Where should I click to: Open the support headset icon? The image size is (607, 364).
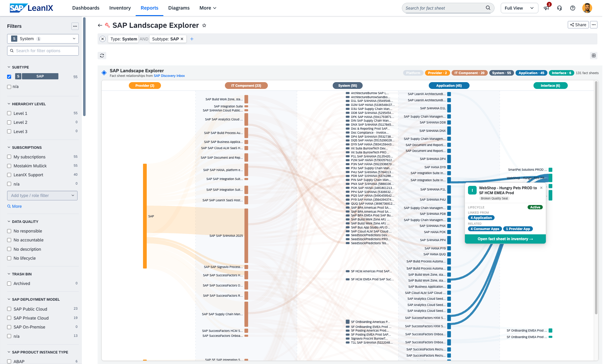559,8
